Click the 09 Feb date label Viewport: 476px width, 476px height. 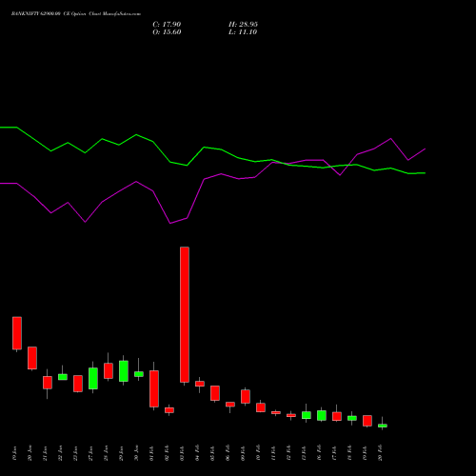click(x=243, y=453)
